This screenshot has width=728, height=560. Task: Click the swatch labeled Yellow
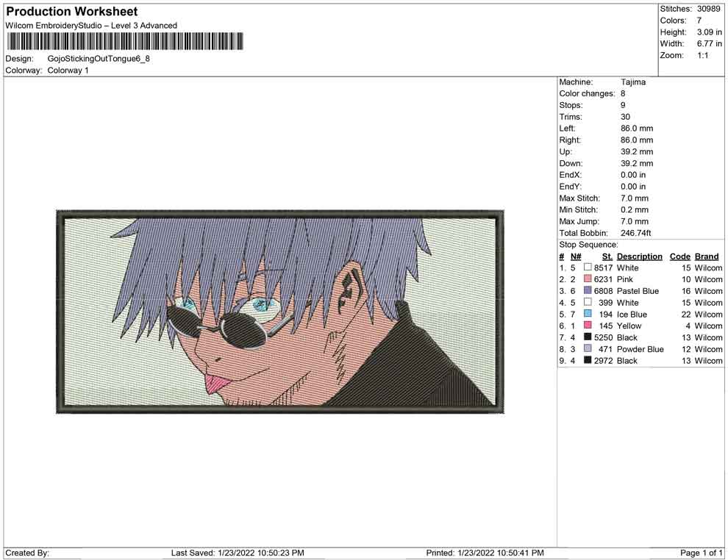click(x=588, y=326)
